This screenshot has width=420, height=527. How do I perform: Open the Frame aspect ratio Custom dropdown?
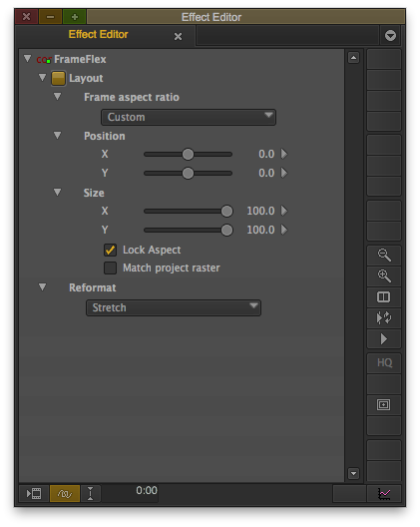189,117
